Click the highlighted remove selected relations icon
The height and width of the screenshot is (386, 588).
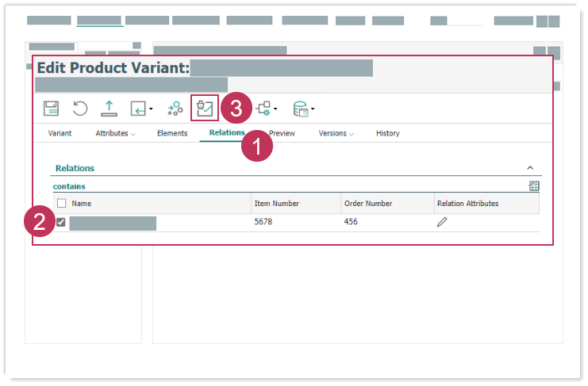click(205, 108)
